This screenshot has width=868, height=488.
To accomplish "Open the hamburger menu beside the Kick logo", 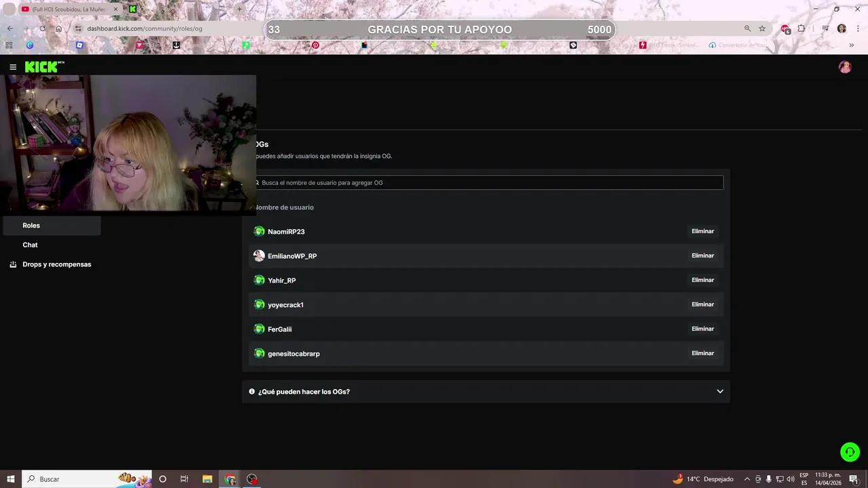I will pos(13,67).
